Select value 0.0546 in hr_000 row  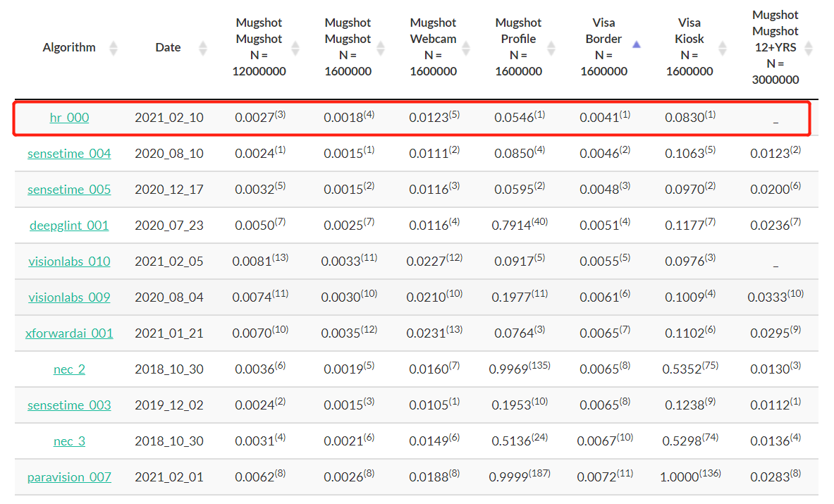coord(515,118)
